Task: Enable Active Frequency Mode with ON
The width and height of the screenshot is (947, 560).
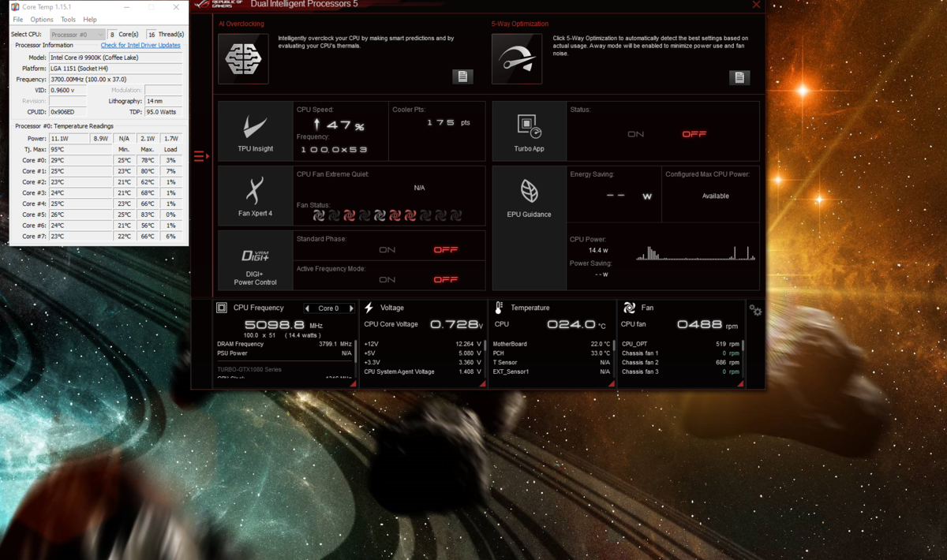Action: [x=387, y=279]
